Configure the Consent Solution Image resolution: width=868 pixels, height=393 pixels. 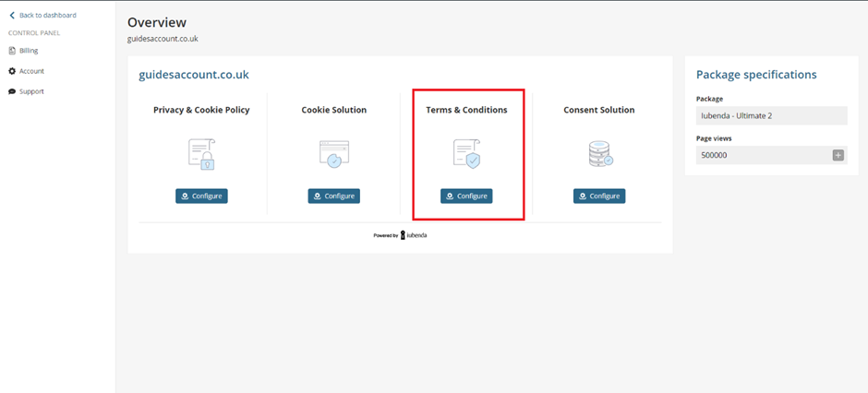599,196
